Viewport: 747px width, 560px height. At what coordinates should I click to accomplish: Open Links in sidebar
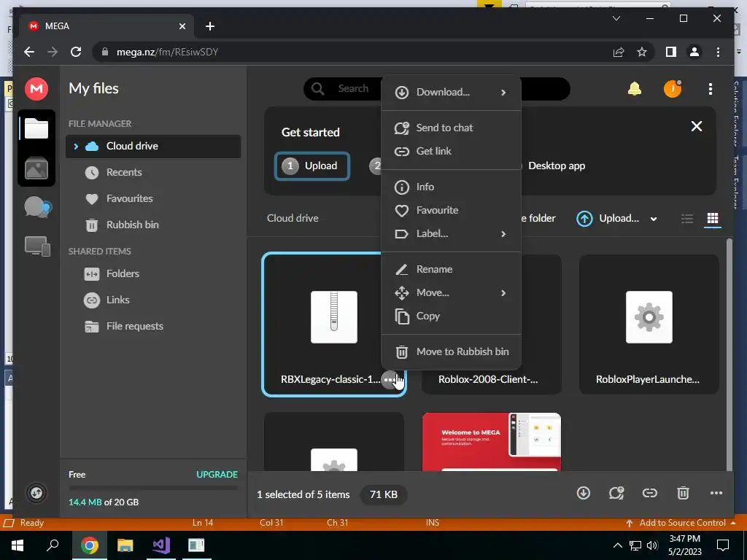pyautogui.click(x=153, y=300)
